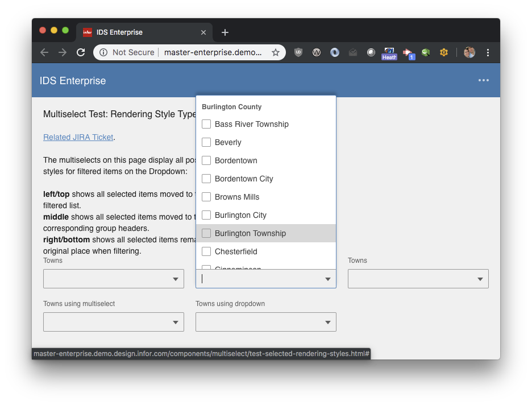Click the bold right/bottom description text
532x405 pixels.
(66, 239)
